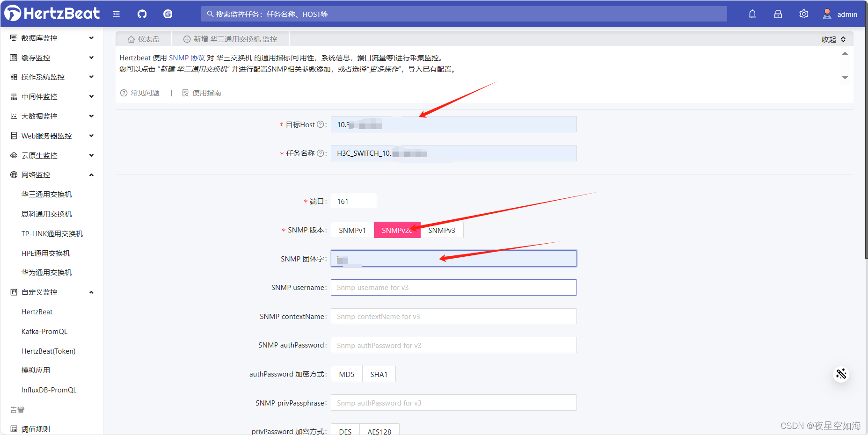Choose AES128 privPassword encryption
This screenshot has width=868, height=435.
click(379, 430)
